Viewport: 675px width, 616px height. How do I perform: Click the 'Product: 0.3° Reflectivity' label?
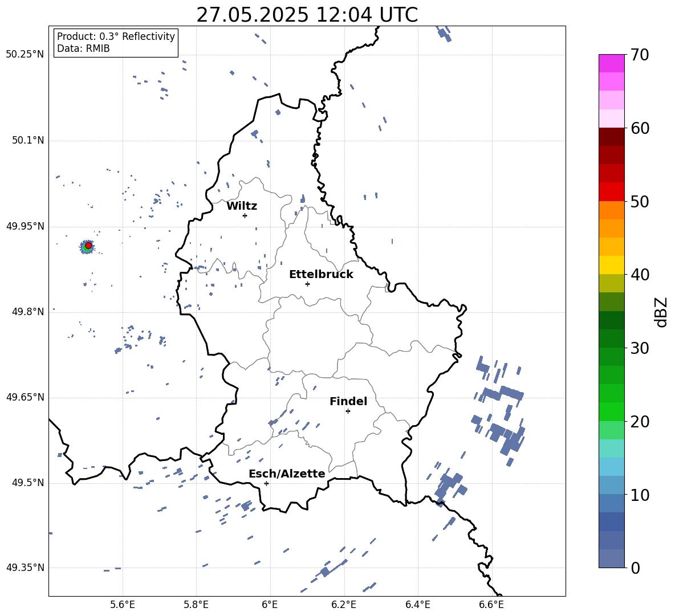[x=116, y=36]
